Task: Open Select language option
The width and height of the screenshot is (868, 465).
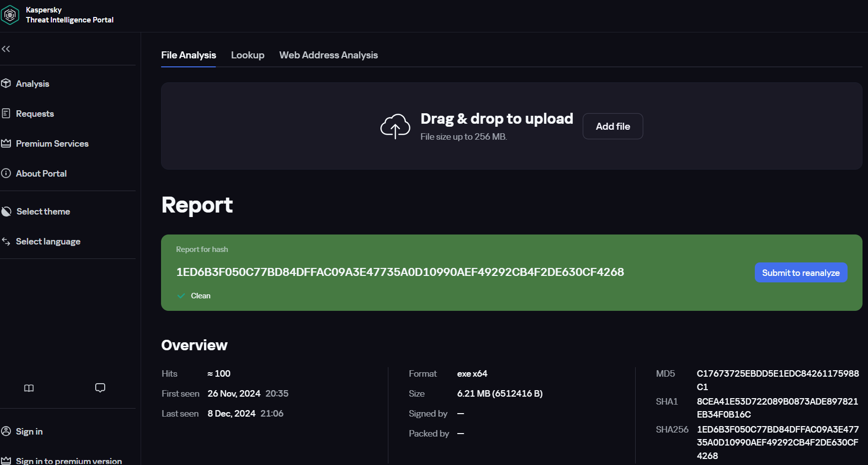Action: [x=48, y=241]
